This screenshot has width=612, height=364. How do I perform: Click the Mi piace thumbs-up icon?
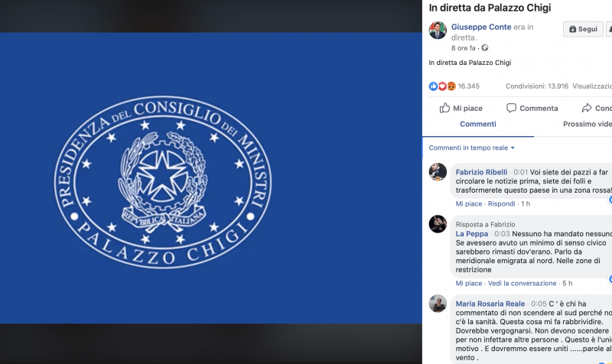[444, 108]
